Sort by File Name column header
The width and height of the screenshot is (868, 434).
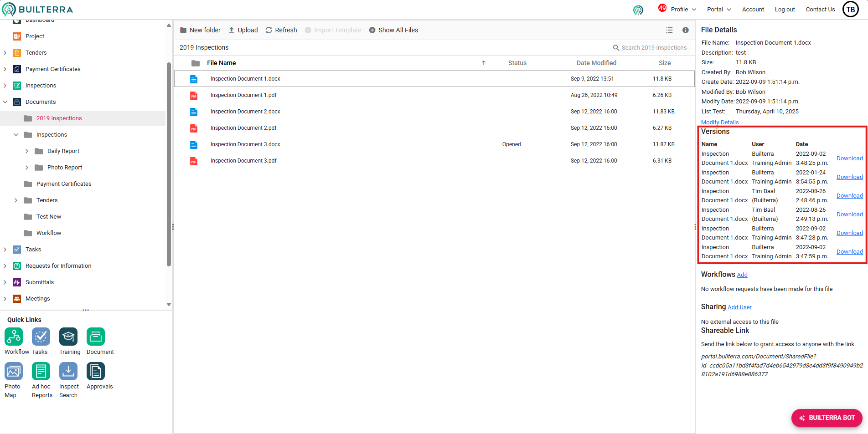[x=222, y=63]
